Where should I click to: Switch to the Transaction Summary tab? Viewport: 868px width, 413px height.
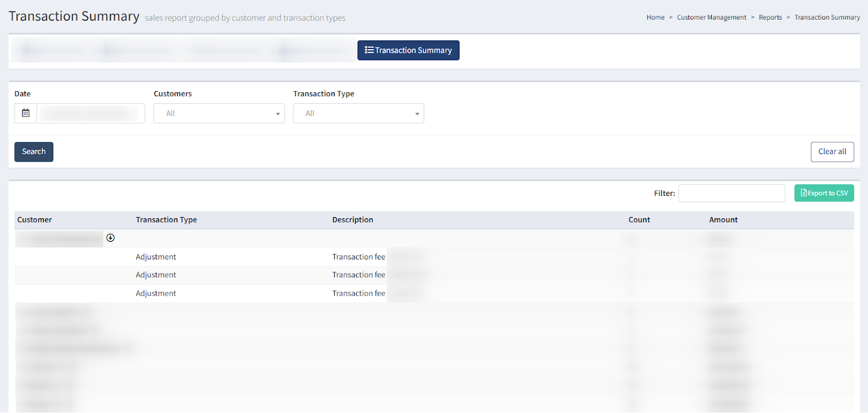pos(408,50)
